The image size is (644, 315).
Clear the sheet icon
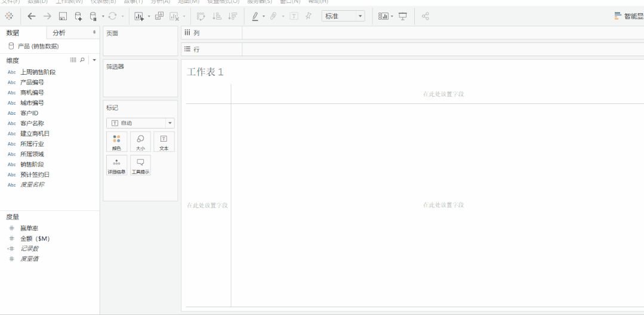174,17
